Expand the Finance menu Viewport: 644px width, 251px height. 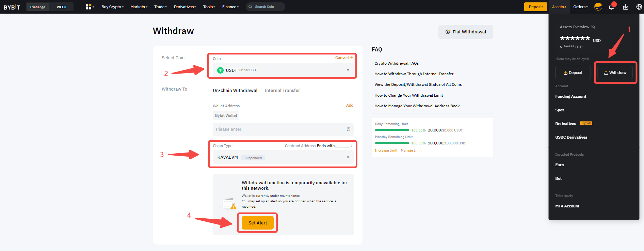[230, 7]
